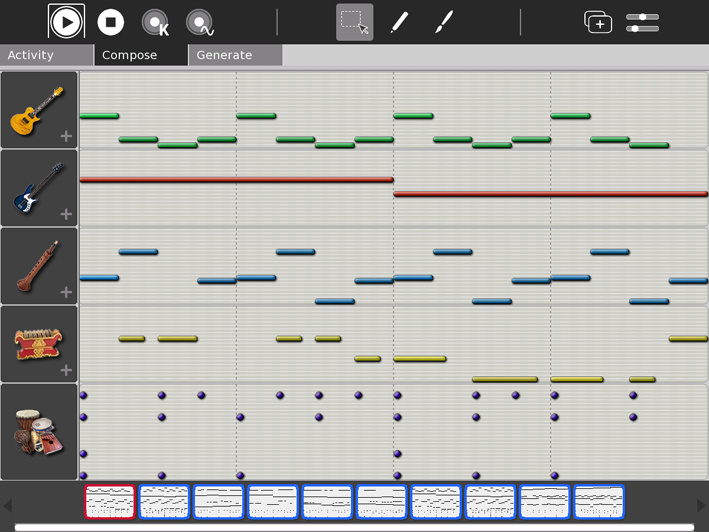Click the keyboard record button marked K

point(155,22)
